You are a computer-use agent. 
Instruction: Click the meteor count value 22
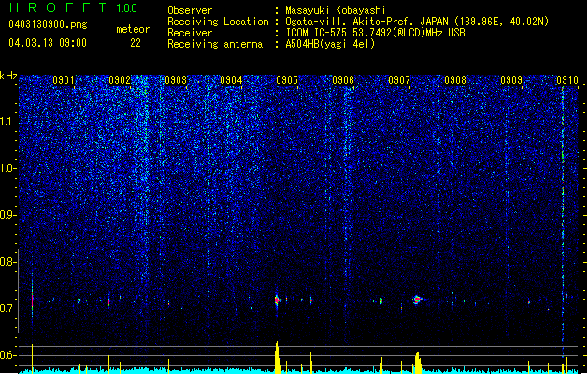136,43
